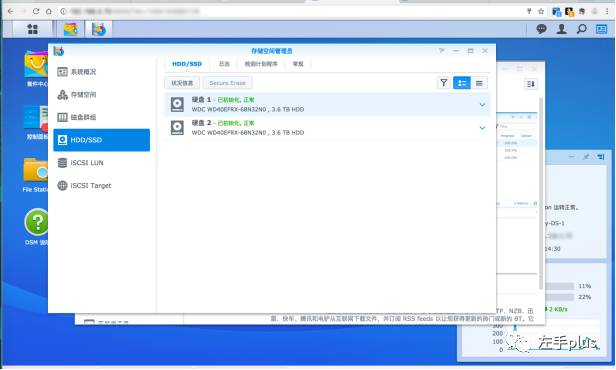Open the 常规 general tab

298,64
